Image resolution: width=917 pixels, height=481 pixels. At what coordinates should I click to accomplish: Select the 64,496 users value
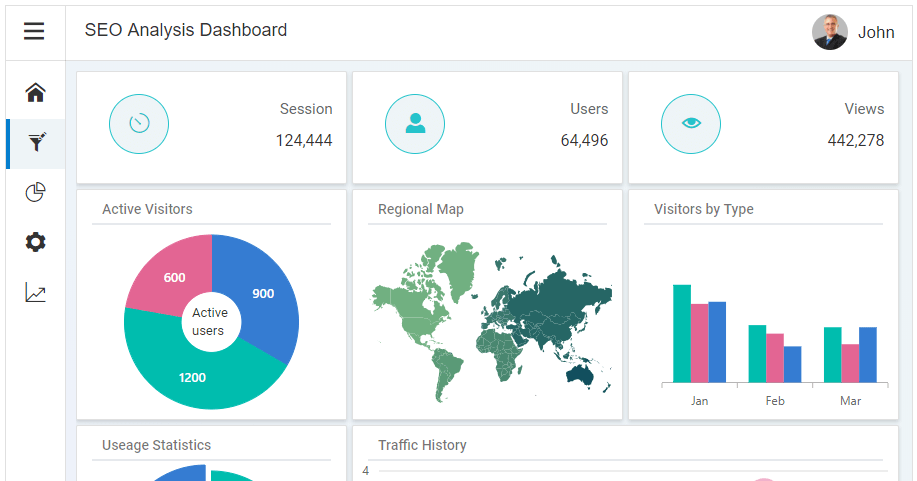[584, 140]
